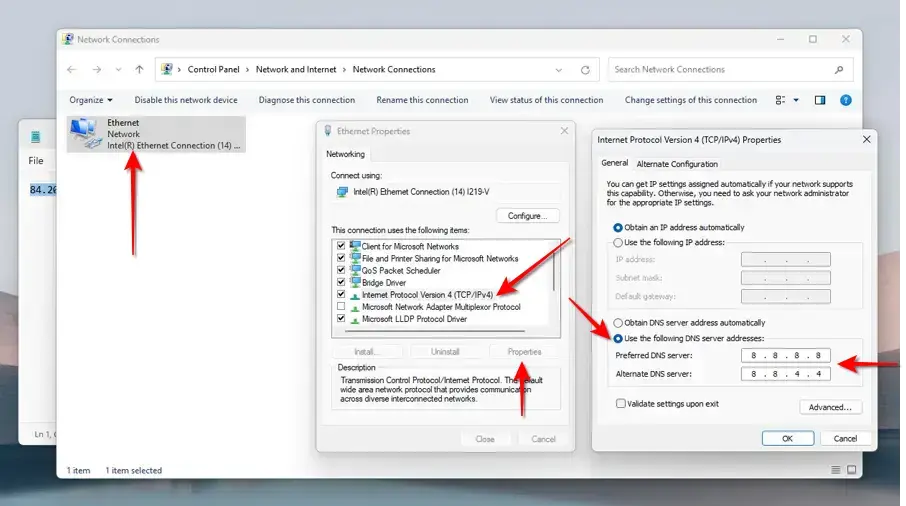The image size is (906, 506).
Task: Select Use the following DNS server addresses
Action: click(618, 338)
